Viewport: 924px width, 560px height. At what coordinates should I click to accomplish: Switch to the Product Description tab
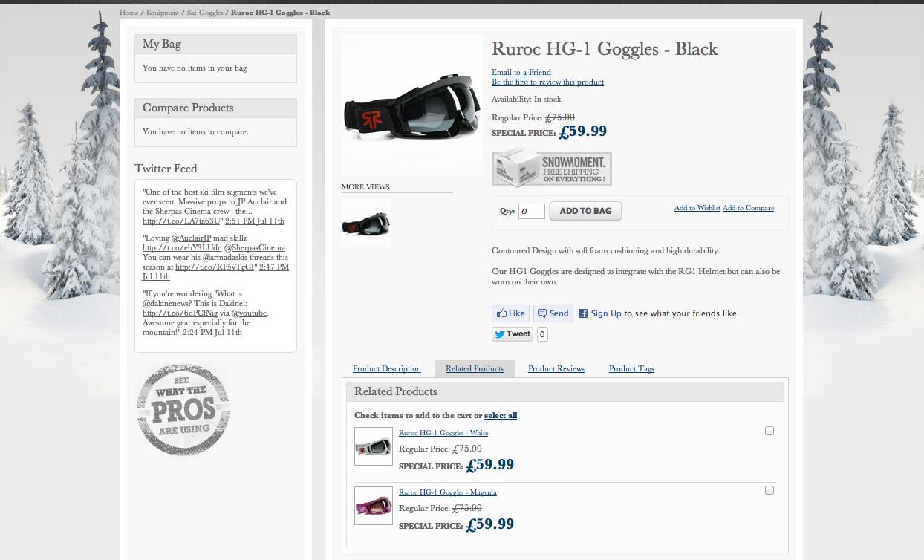386,369
